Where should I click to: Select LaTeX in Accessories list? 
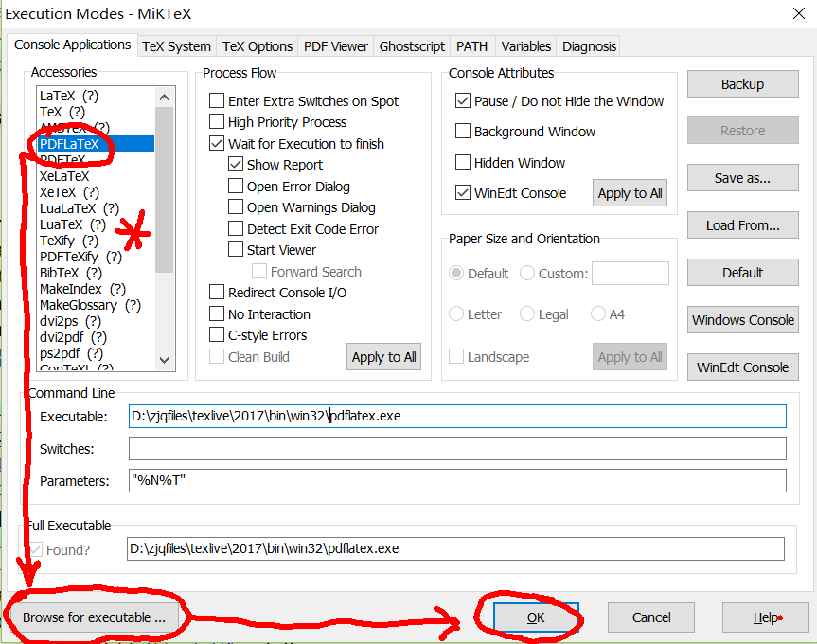click(x=96, y=96)
